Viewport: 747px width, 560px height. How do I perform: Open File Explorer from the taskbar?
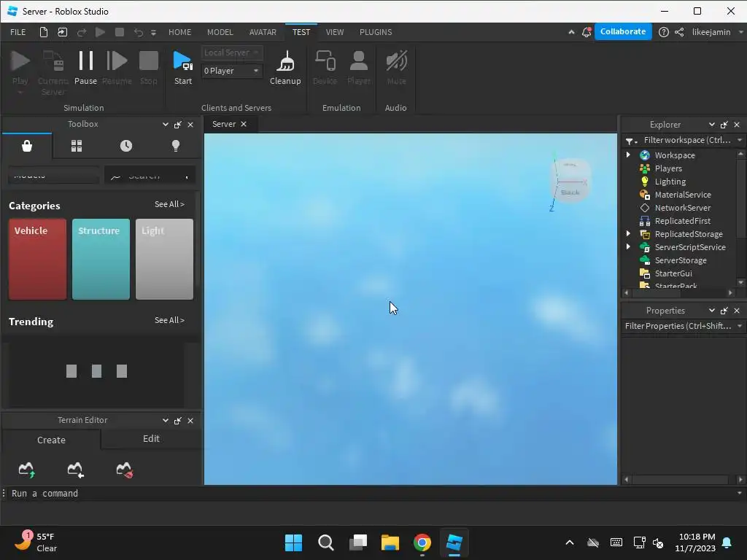390,542
